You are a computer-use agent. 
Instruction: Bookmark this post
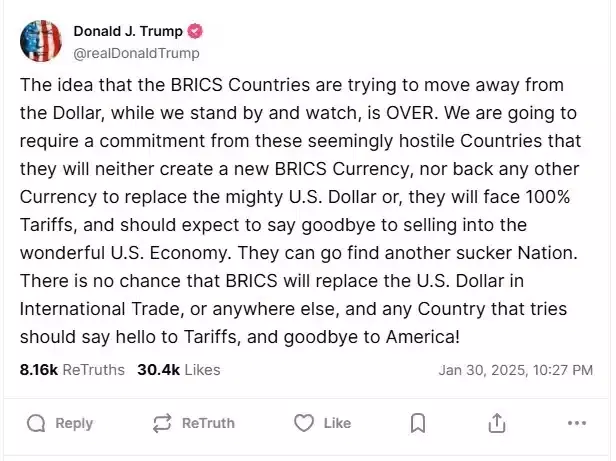tap(419, 423)
